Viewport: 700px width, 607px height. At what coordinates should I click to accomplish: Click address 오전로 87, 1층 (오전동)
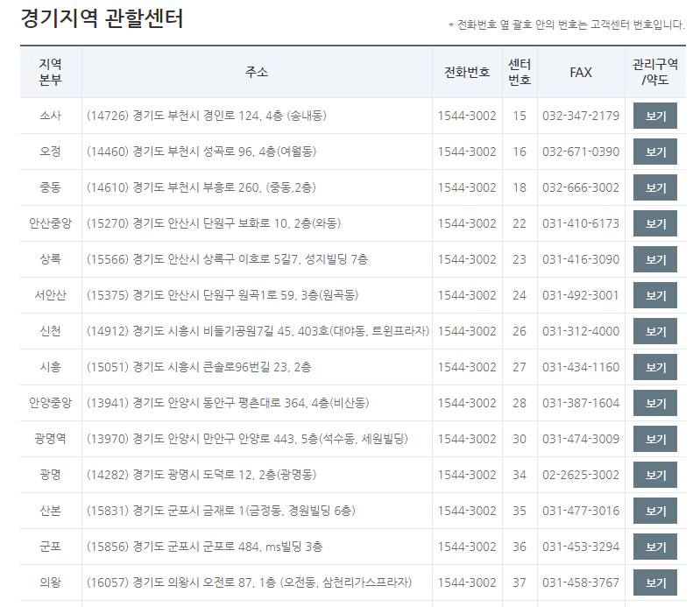click(259, 582)
